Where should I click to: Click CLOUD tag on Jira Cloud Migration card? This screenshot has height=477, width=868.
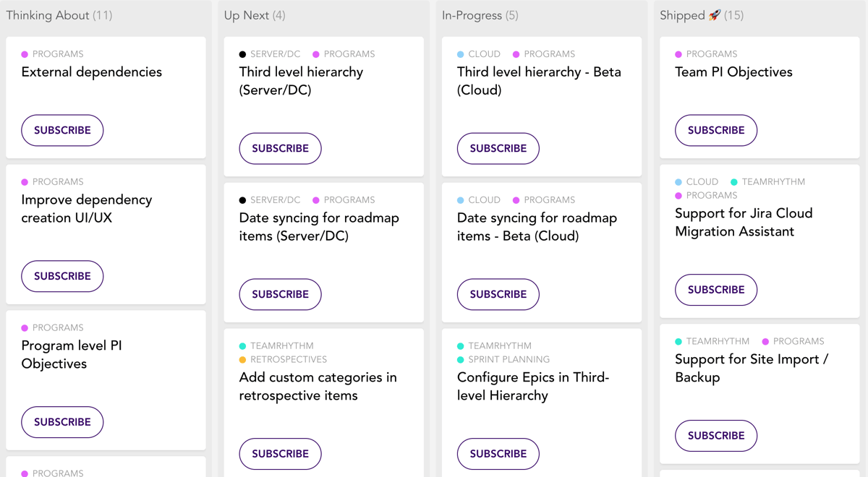coord(697,182)
